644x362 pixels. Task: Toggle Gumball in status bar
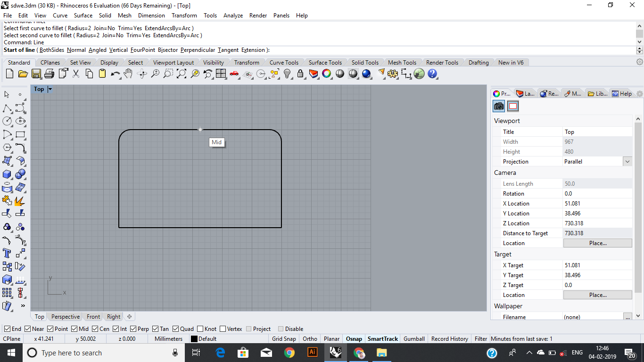coord(414,339)
